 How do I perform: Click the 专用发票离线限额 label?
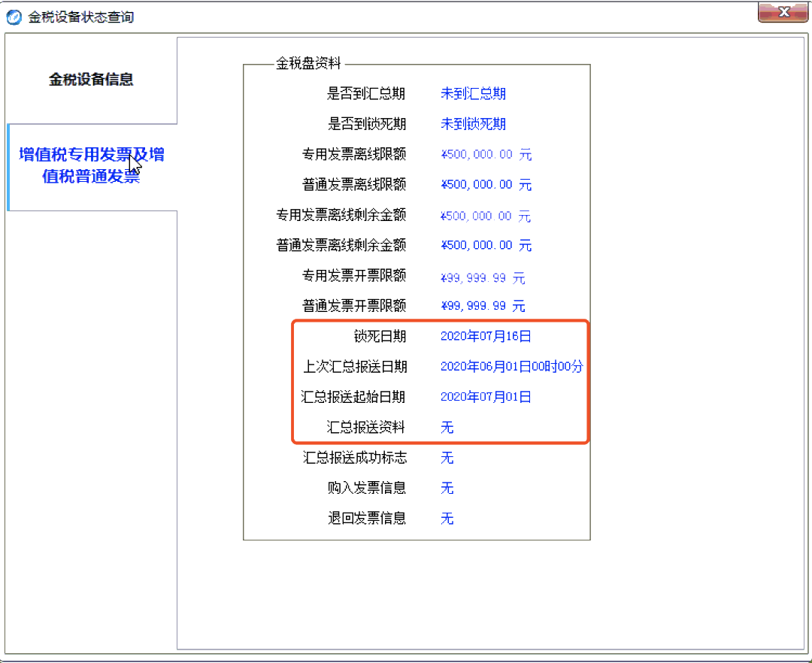354,154
